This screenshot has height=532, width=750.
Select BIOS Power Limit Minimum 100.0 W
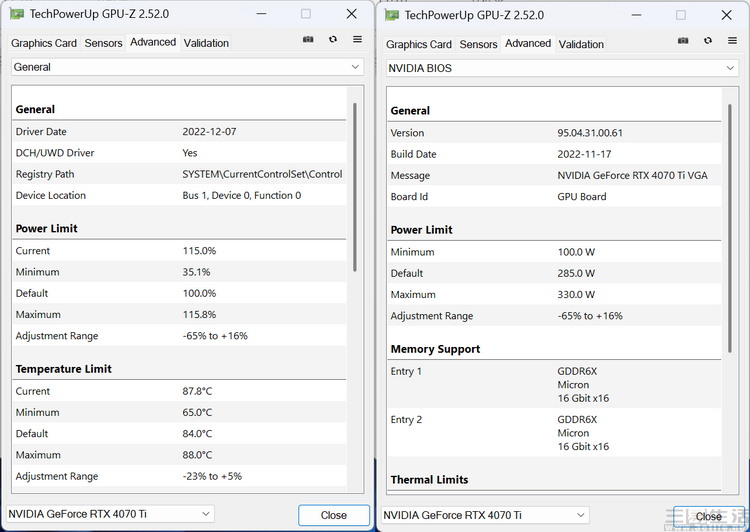pos(576,252)
